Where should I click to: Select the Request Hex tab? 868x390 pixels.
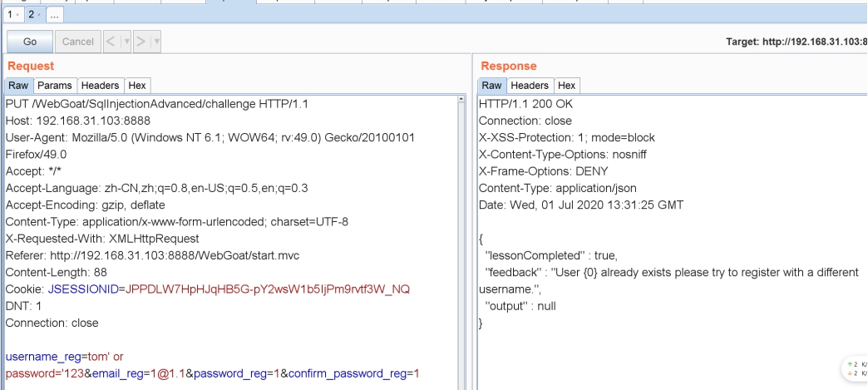point(137,86)
